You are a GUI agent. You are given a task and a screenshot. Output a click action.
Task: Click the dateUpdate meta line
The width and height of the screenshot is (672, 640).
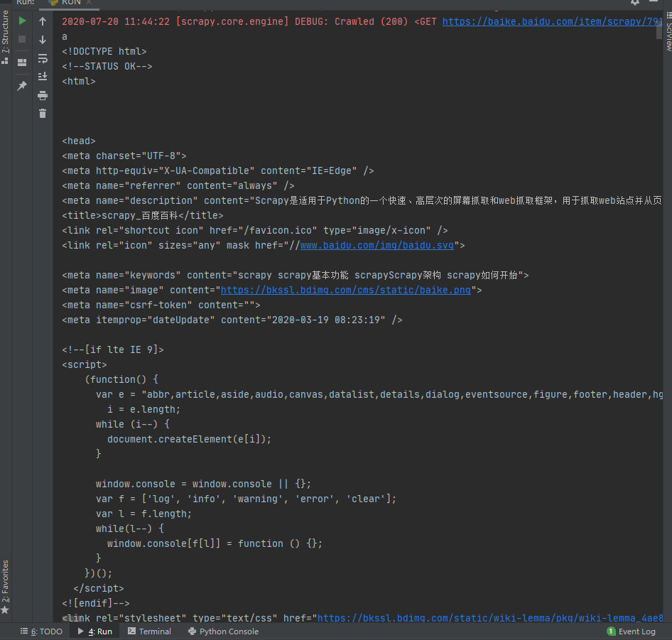(232, 320)
